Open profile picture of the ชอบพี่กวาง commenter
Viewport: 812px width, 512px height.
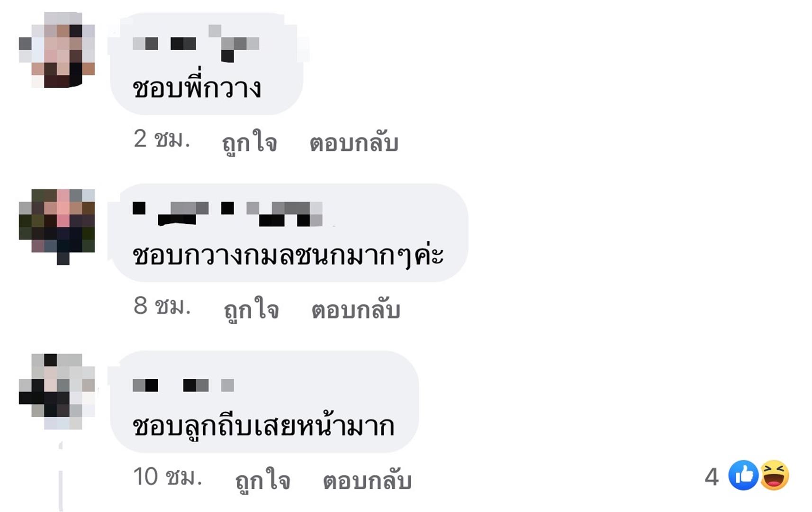57,50
